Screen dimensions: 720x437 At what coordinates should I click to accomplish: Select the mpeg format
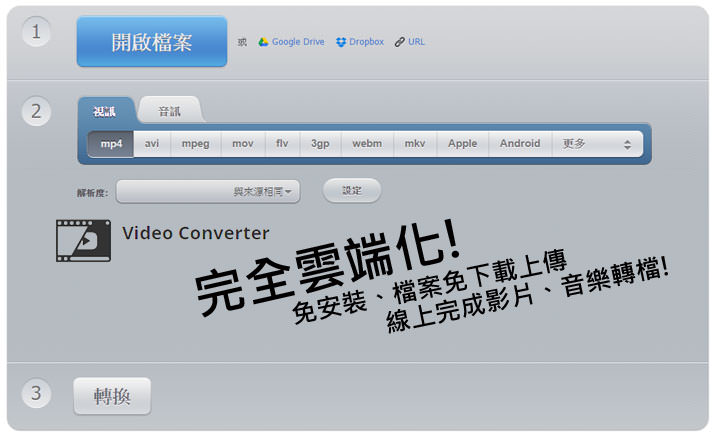pos(196,144)
